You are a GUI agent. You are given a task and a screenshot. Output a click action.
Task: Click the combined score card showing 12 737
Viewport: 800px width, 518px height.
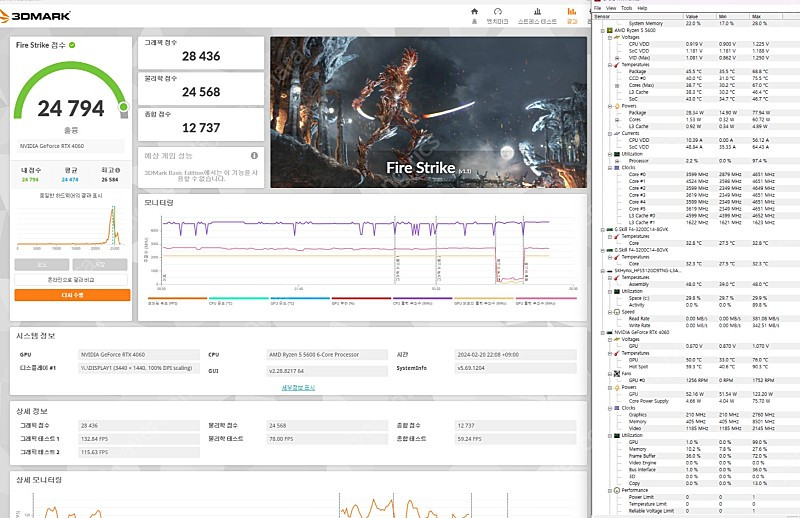[x=201, y=124]
